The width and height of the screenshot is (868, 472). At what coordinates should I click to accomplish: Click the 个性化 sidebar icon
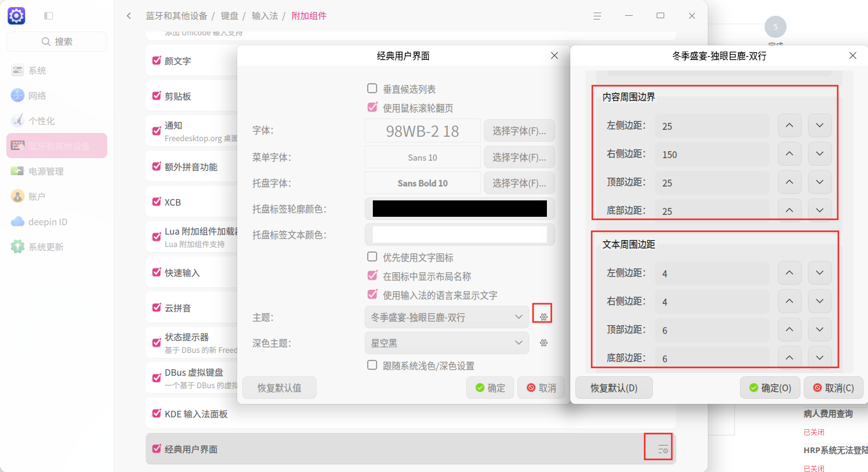18,121
